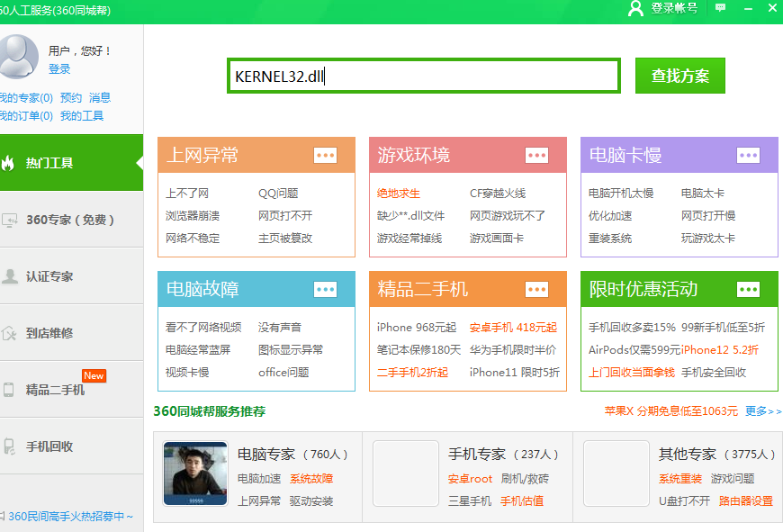
Task: Choose 安卓root under 手机专家
Action: pyautogui.click(x=470, y=479)
